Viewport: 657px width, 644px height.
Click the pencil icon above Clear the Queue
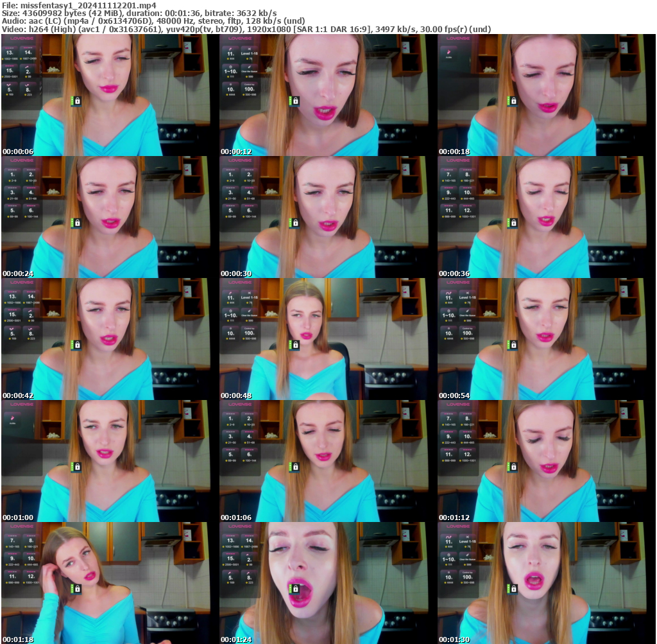(x=250, y=67)
